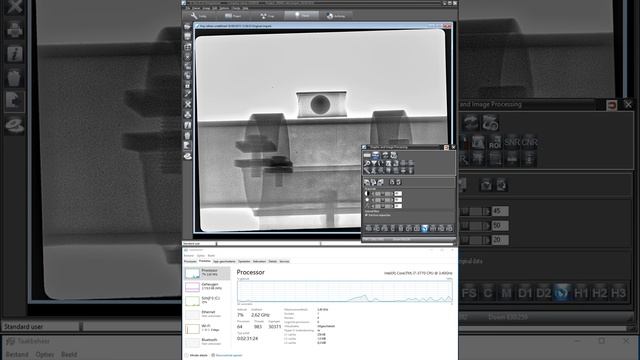
Task: Click the contrast value field
Action: coord(398,193)
